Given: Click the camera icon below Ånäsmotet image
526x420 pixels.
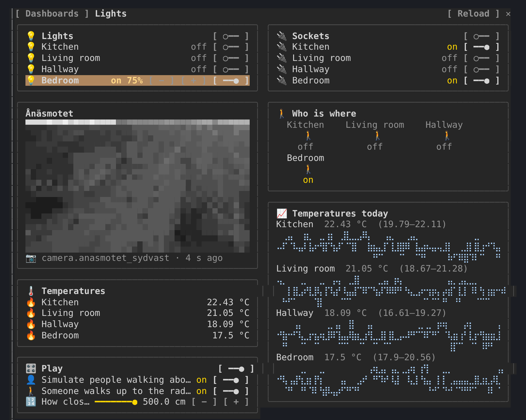Looking at the screenshot, I should pos(31,258).
